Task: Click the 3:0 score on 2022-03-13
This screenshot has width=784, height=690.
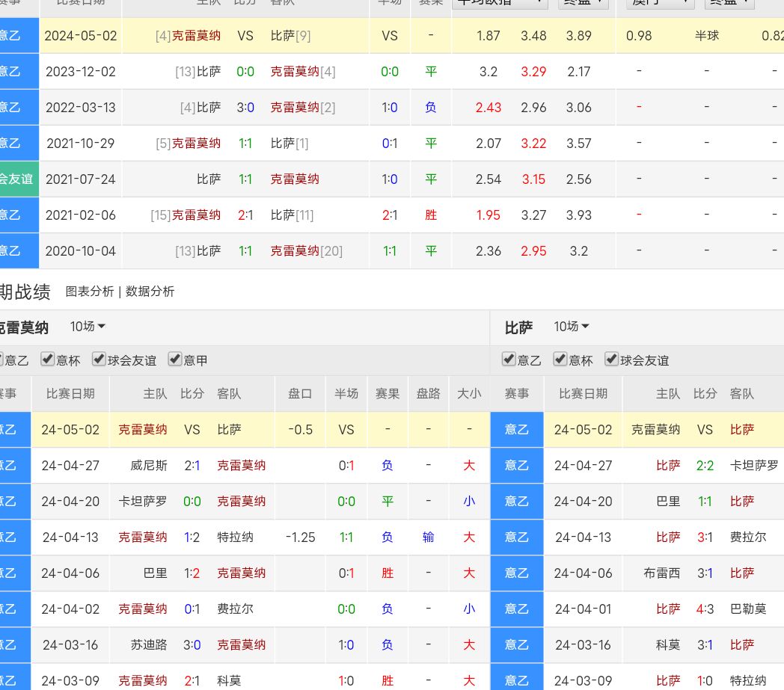Action: pos(245,108)
